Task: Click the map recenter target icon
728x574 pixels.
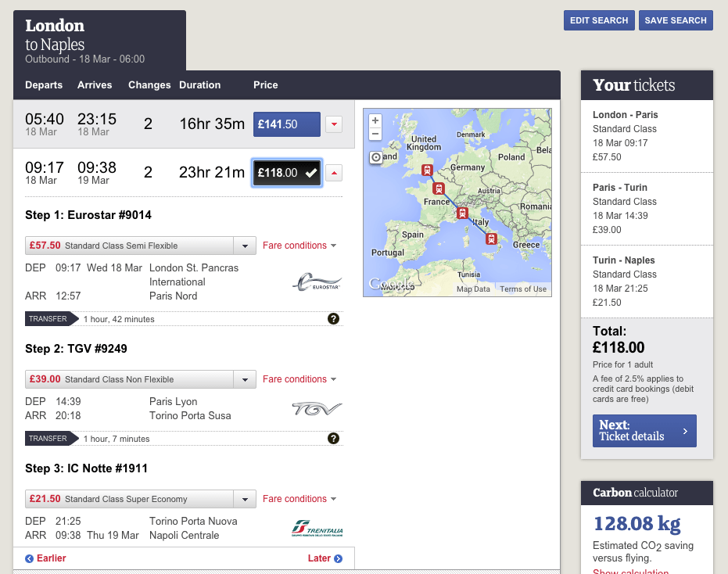Action: [376, 157]
